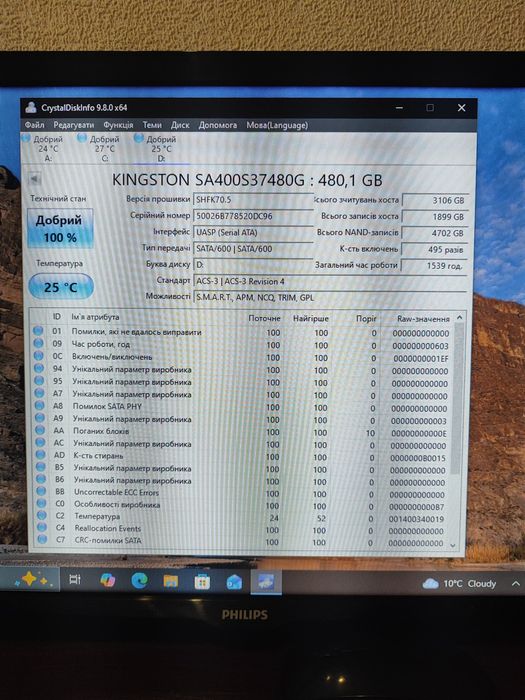This screenshot has height=700, width=525.
Task: Open the 10°C Cloudy weather widget
Action: coord(459,583)
